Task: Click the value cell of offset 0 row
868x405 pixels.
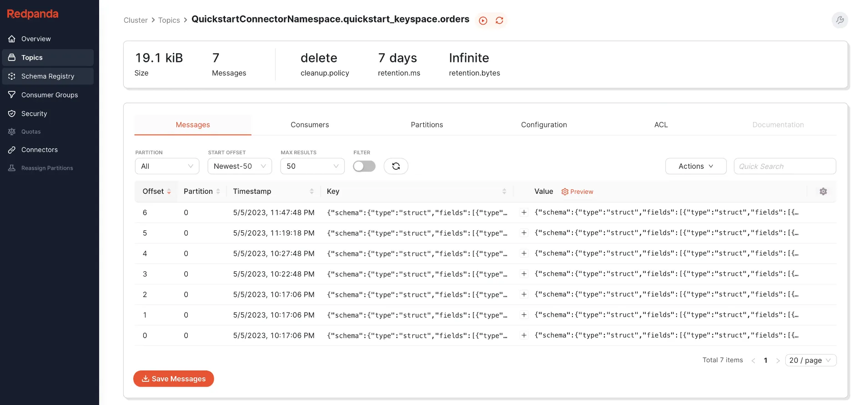Action: point(667,335)
